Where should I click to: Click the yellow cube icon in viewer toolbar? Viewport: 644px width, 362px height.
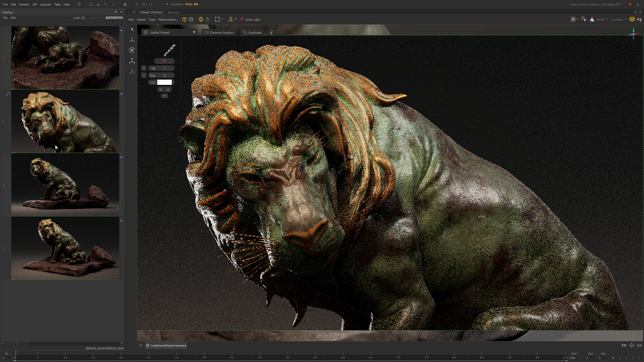pos(184,19)
